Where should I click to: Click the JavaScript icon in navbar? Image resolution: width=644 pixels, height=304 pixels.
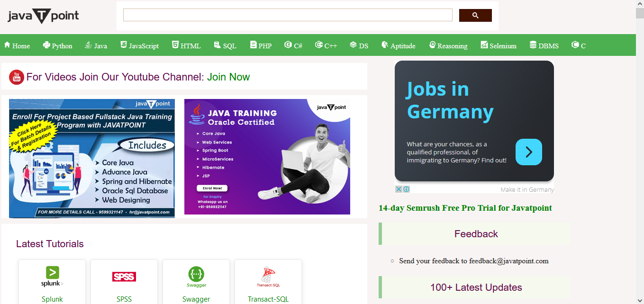click(124, 45)
